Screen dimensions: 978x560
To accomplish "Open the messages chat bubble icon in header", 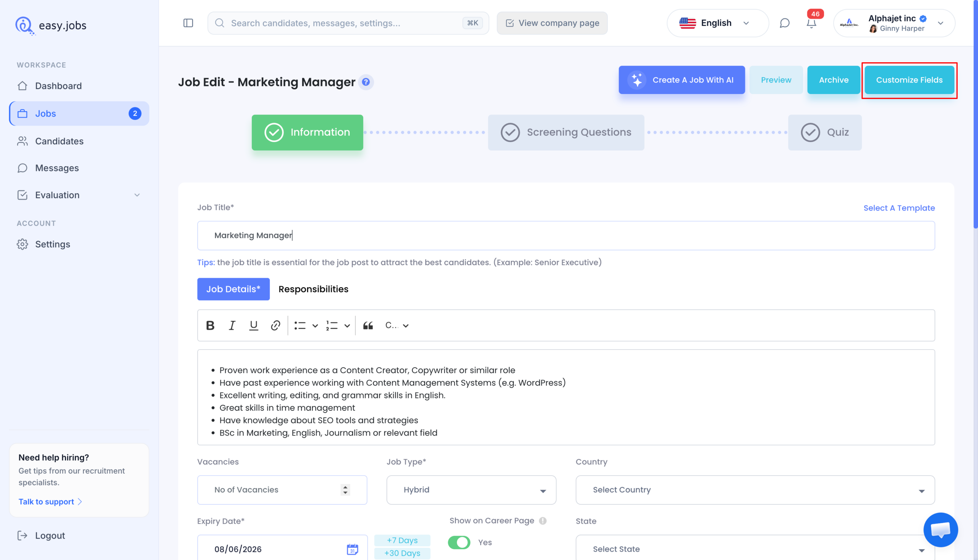I will pos(785,23).
